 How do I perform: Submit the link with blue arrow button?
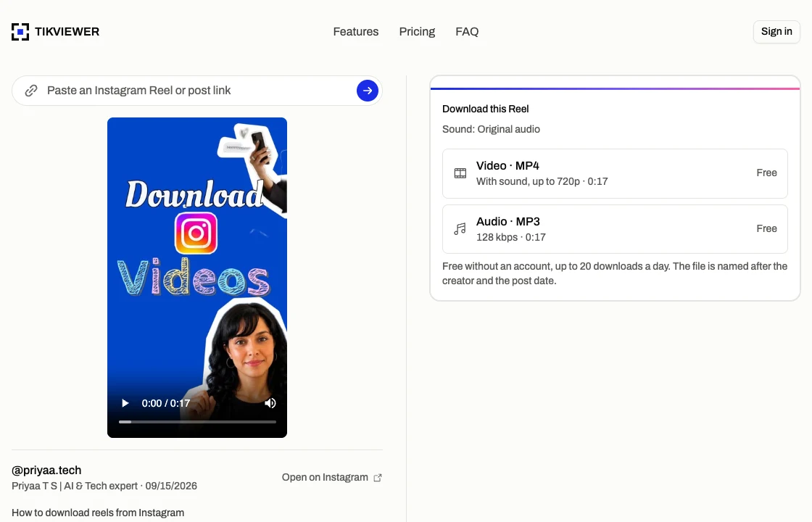[367, 91]
